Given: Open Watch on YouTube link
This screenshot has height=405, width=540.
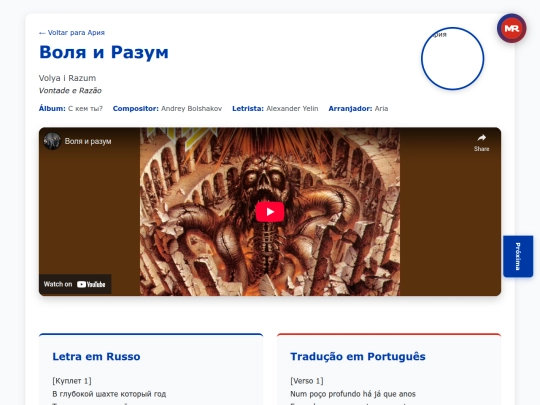Looking at the screenshot, I should 75,284.
